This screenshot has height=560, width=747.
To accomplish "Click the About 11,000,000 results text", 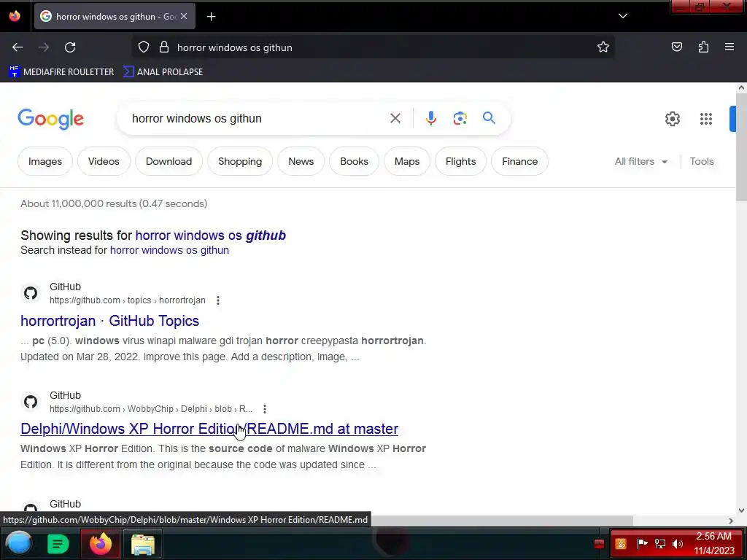I will coord(114,204).
